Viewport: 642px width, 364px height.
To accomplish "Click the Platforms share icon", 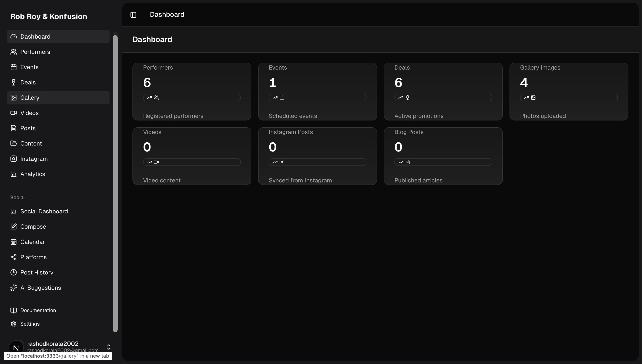I will point(14,257).
